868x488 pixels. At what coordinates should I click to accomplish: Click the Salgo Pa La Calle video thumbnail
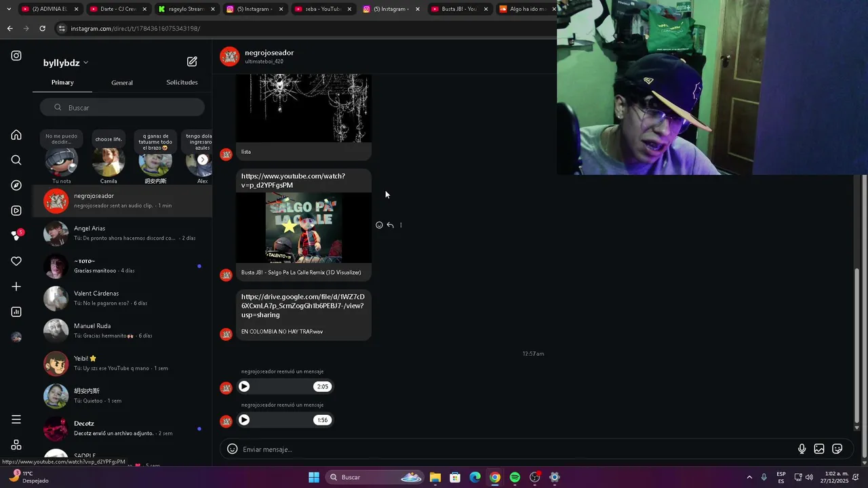[x=304, y=227]
